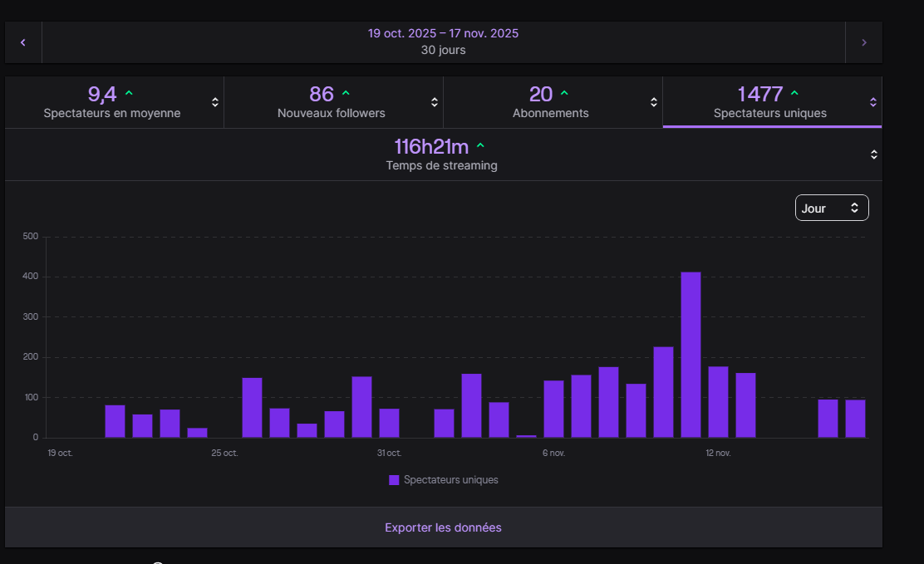Click the first bar after 19 oct.

click(x=113, y=419)
